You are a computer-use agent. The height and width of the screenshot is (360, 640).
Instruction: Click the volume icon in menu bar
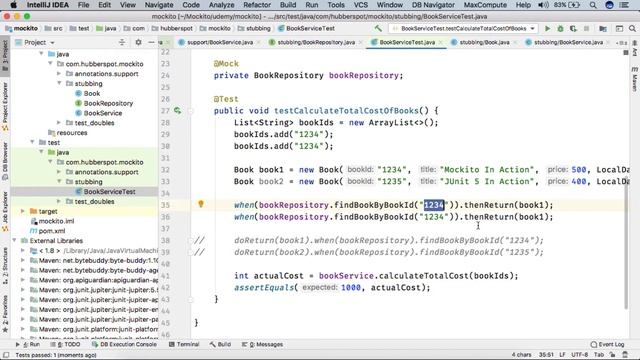tap(543, 5)
